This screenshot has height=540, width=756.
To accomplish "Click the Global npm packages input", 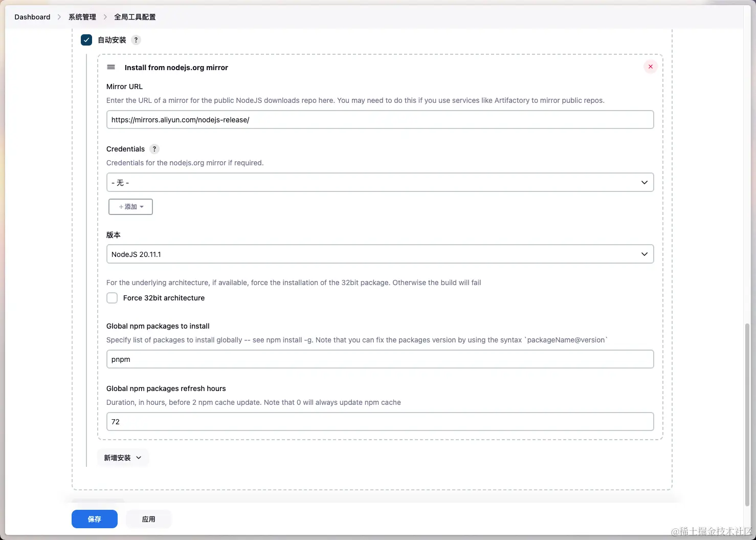I will click(x=380, y=359).
